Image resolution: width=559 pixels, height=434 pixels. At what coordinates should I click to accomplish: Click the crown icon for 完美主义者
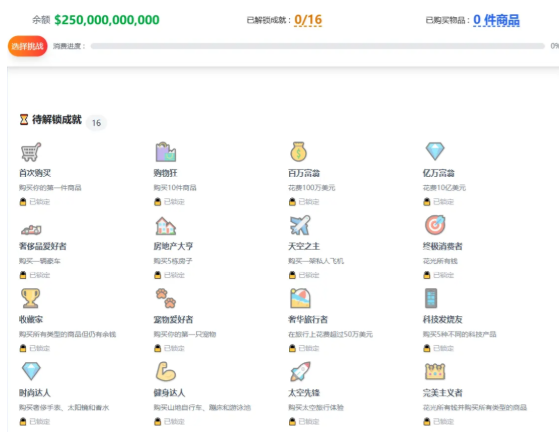435,372
